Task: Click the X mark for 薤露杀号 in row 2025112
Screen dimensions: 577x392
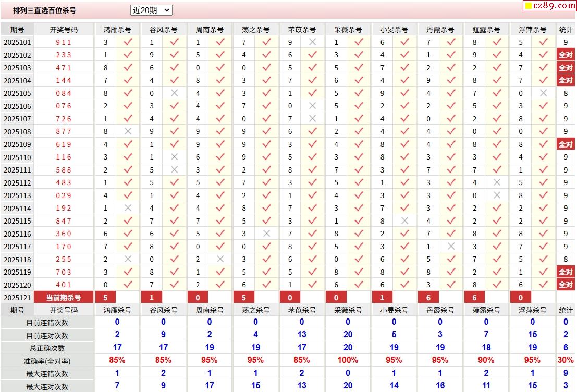Action: (x=497, y=182)
